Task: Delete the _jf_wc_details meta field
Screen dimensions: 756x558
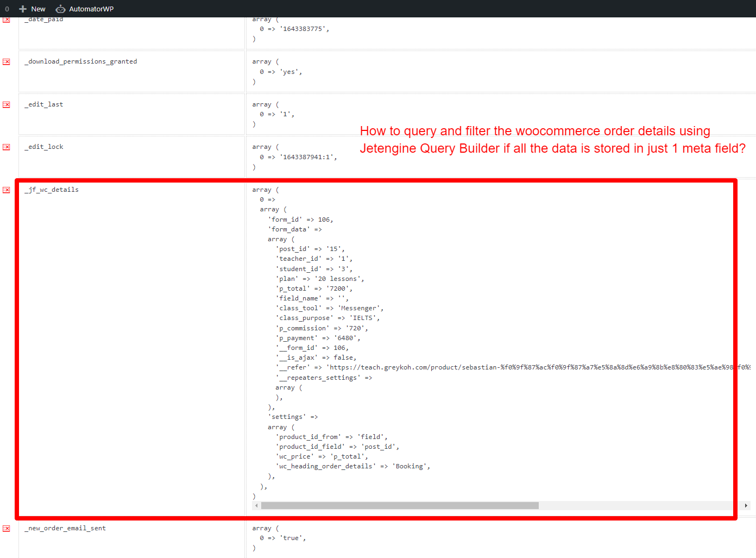Action: point(6,190)
